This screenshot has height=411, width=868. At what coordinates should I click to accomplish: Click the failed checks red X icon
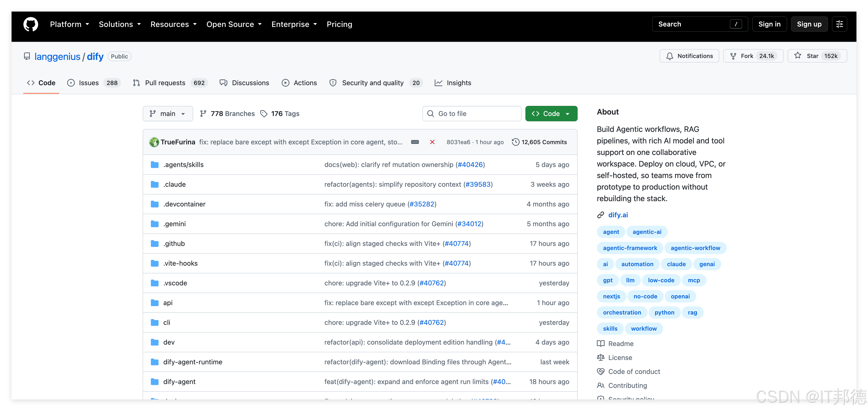[x=432, y=142]
